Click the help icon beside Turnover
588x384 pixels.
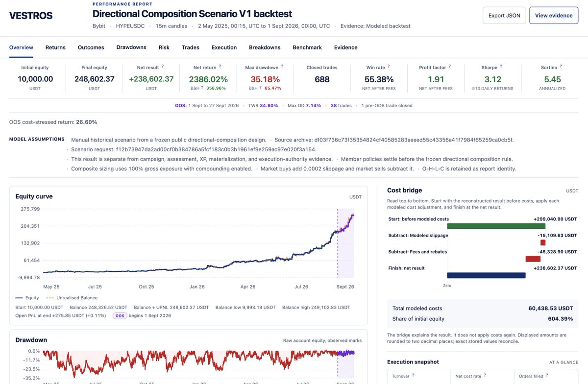pos(413,375)
